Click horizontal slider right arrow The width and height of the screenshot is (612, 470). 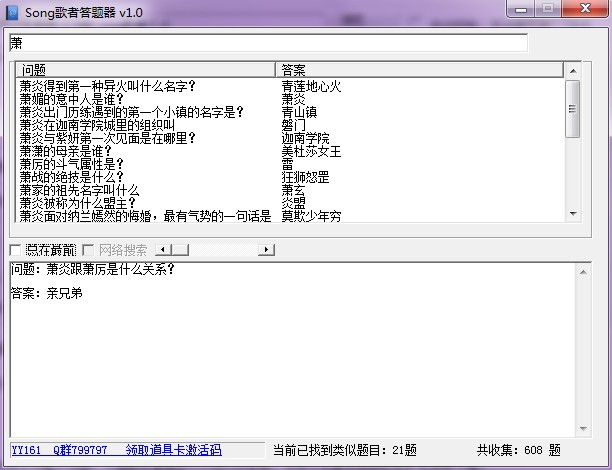coord(266,249)
